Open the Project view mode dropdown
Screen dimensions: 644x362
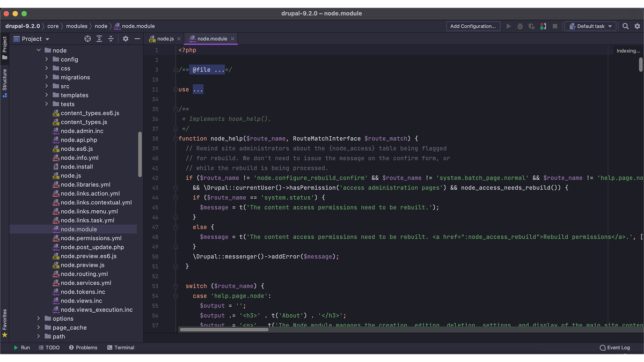pyautogui.click(x=32, y=38)
